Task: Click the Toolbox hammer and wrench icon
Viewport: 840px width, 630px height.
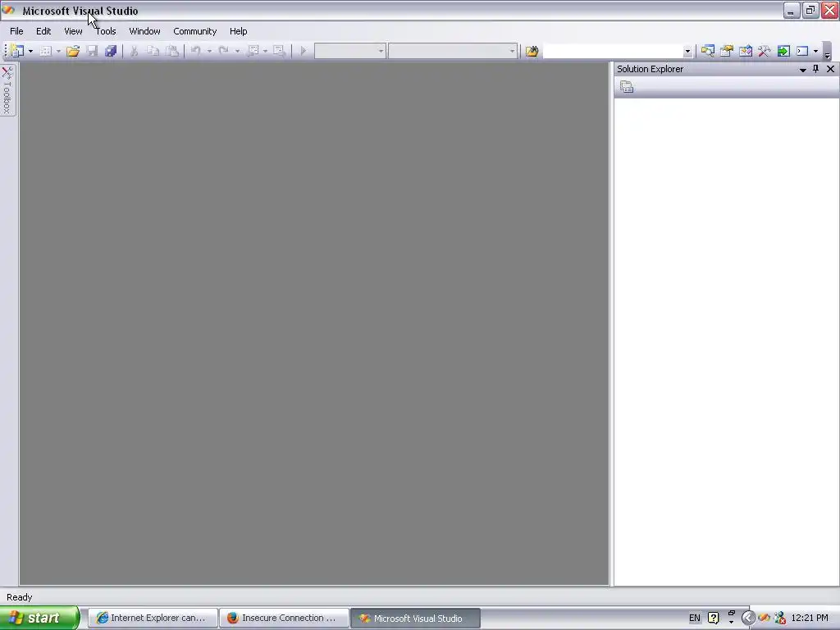Action: [765, 51]
